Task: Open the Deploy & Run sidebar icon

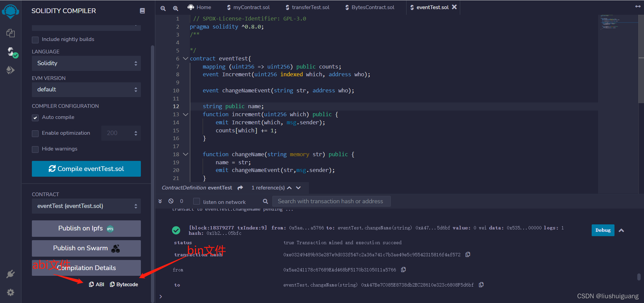Action: (x=10, y=70)
